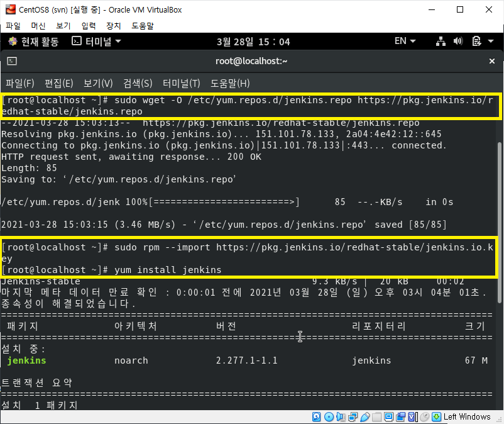Image resolution: width=504 pixels, height=424 pixels.
Task: Click the 트랜잭션 요약 heading text
Action: coord(36,383)
